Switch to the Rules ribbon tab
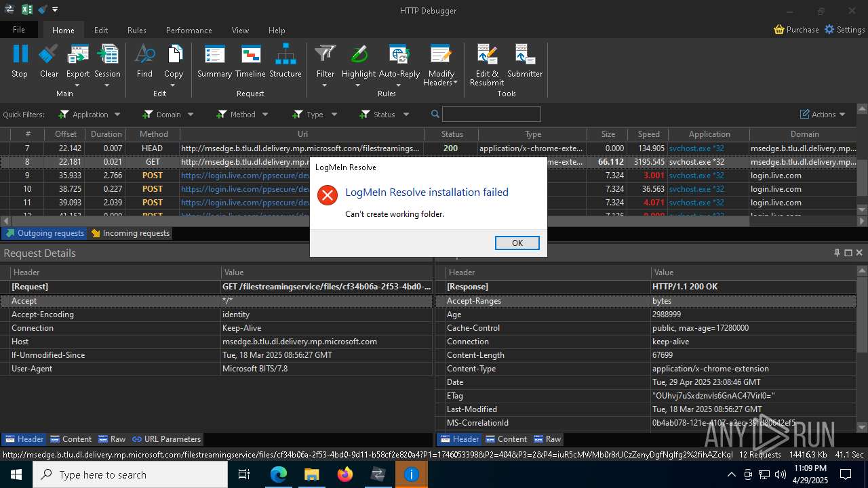Screen dimensions: 868x488 pyautogui.click(x=137, y=30)
